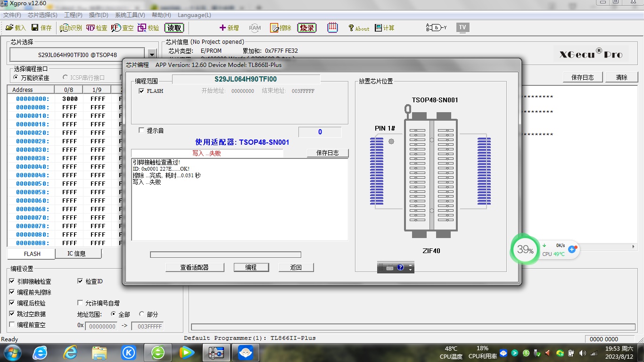Click the 查看适配器 (View adapter) button
This screenshot has width=644, height=362.
[194, 267]
